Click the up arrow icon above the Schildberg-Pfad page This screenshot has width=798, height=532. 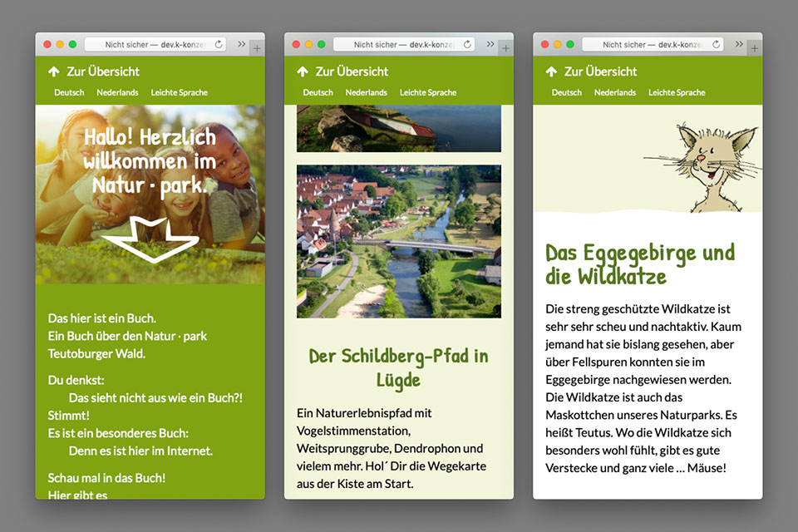(303, 71)
